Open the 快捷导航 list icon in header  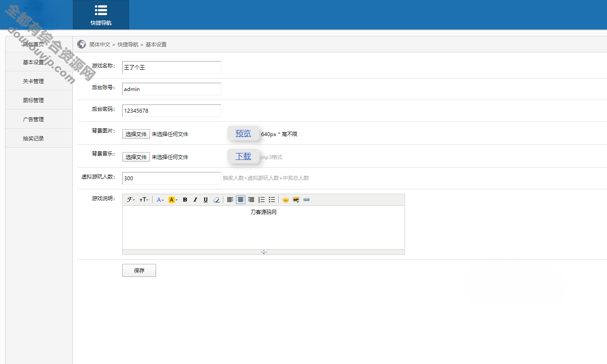click(x=101, y=11)
